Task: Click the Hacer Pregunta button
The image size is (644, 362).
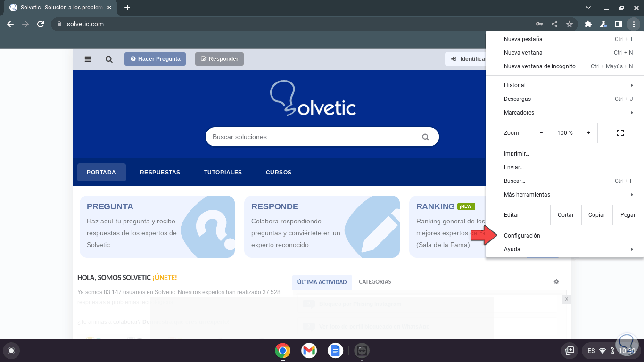Action: coord(155,59)
